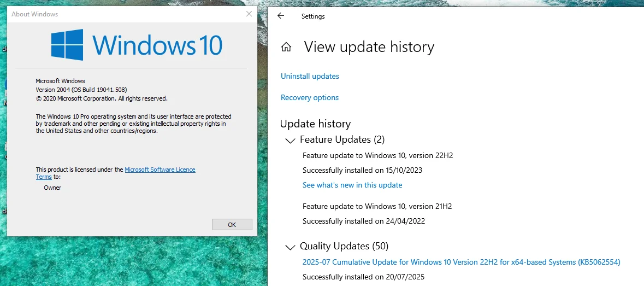
Task: Go to Settings home icon
Action: pos(286,47)
